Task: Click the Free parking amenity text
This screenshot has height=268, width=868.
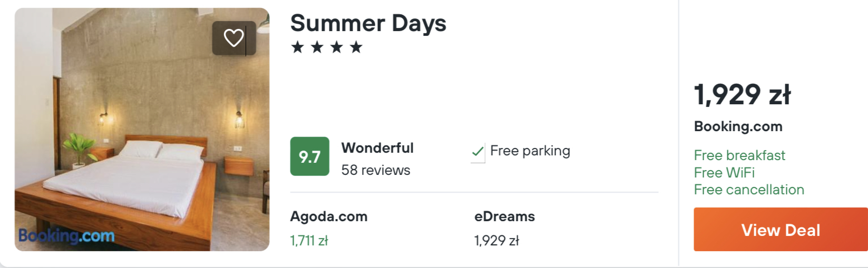Action: pos(530,151)
